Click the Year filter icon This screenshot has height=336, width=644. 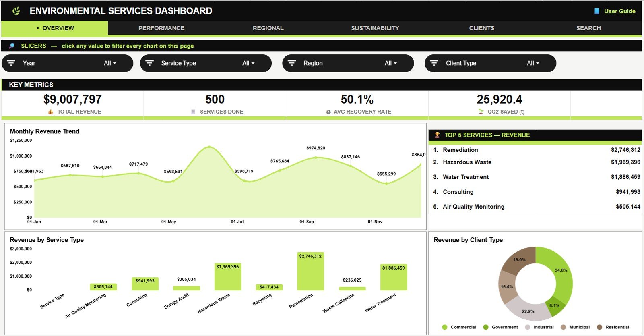click(x=11, y=63)
